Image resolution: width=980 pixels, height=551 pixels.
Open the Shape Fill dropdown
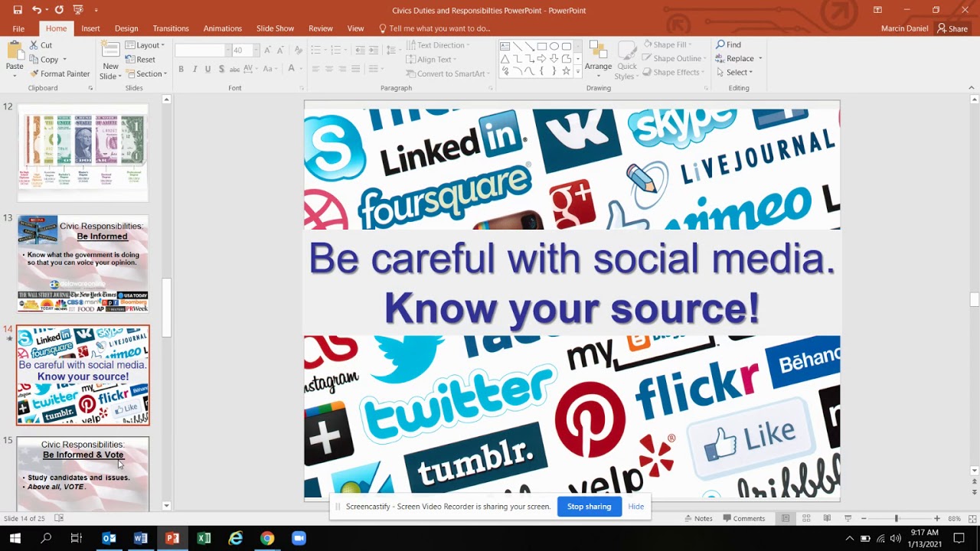point(668,44)
